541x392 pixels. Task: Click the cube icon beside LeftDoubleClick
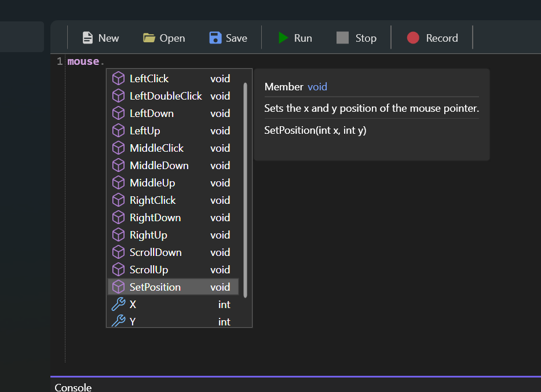[x=118, y=96]
